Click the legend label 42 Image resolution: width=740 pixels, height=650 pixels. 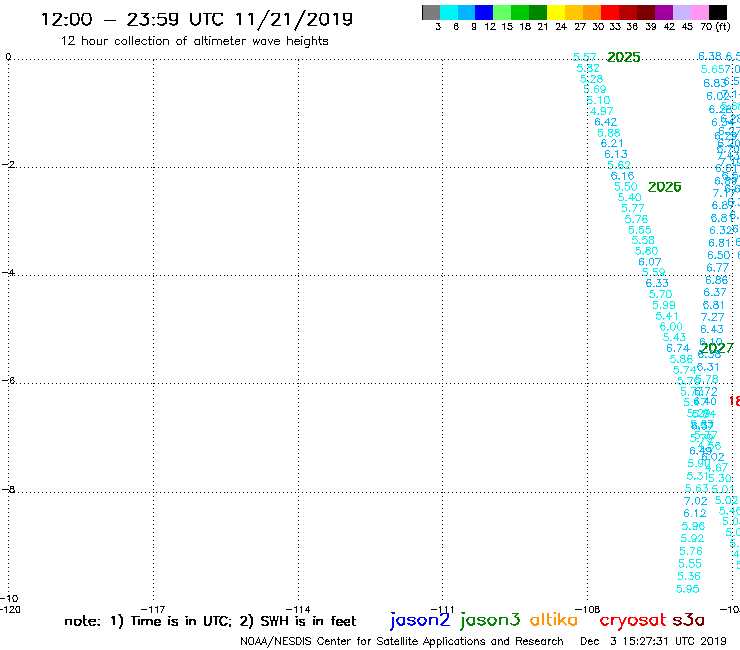click(x=669, y=27)
